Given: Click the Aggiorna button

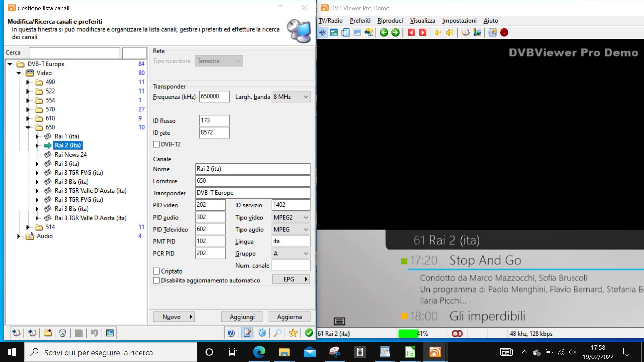Looking at the screenshot, I should tap(289, 317).
